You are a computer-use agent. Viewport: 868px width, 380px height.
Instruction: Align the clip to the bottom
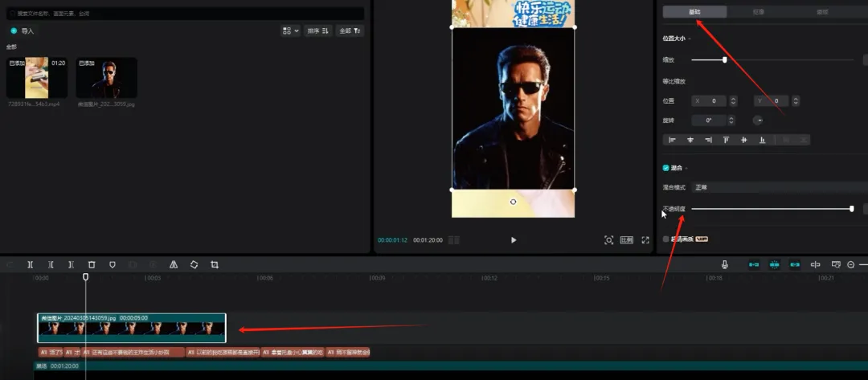[762, 140]
